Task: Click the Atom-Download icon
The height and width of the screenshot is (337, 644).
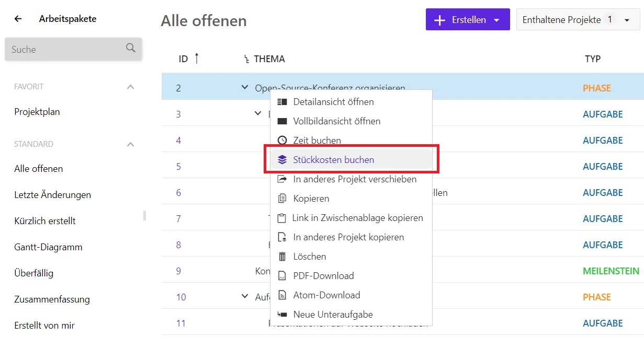Action: (283, 295)
